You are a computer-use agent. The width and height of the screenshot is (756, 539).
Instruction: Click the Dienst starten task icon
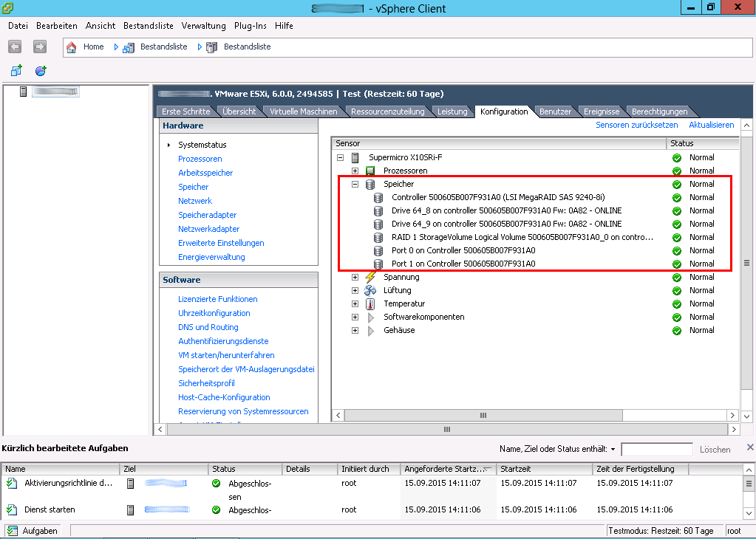pyautogui.click(x=12, y=509)
